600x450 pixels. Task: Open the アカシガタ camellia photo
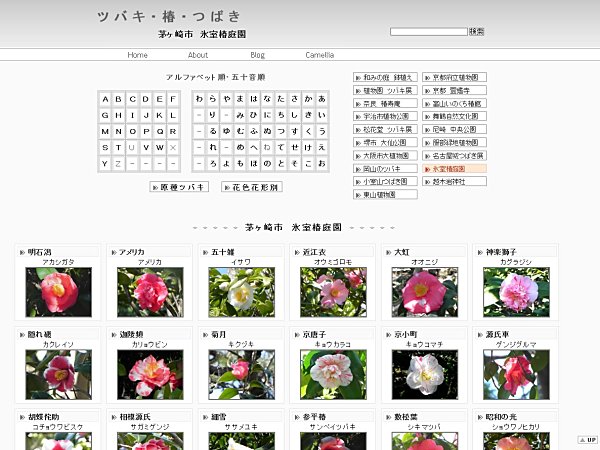click(59, 292)
